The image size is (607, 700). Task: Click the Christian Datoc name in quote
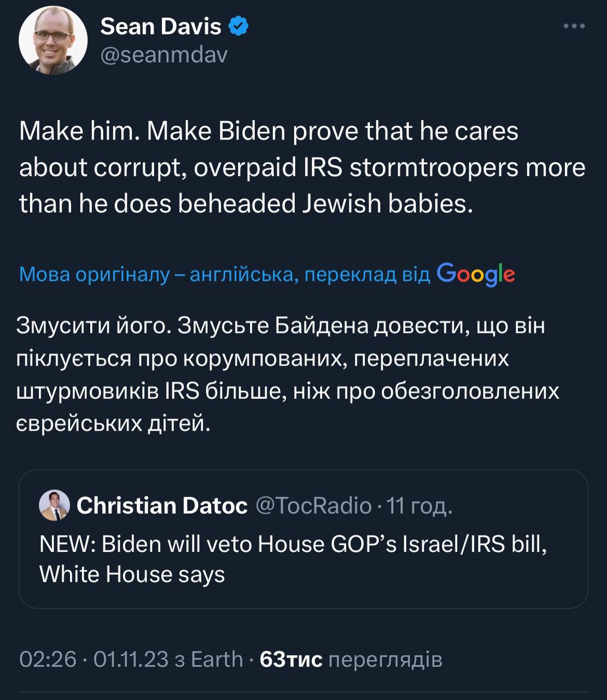click(162, 506)
